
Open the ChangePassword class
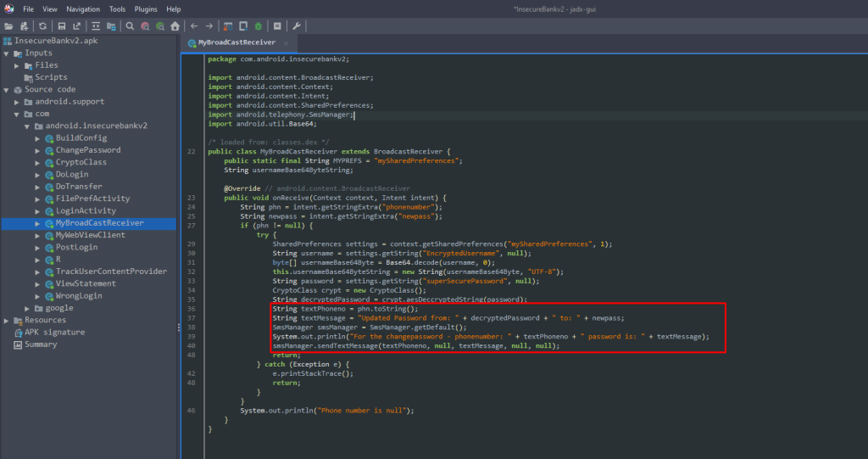[88, 150]
